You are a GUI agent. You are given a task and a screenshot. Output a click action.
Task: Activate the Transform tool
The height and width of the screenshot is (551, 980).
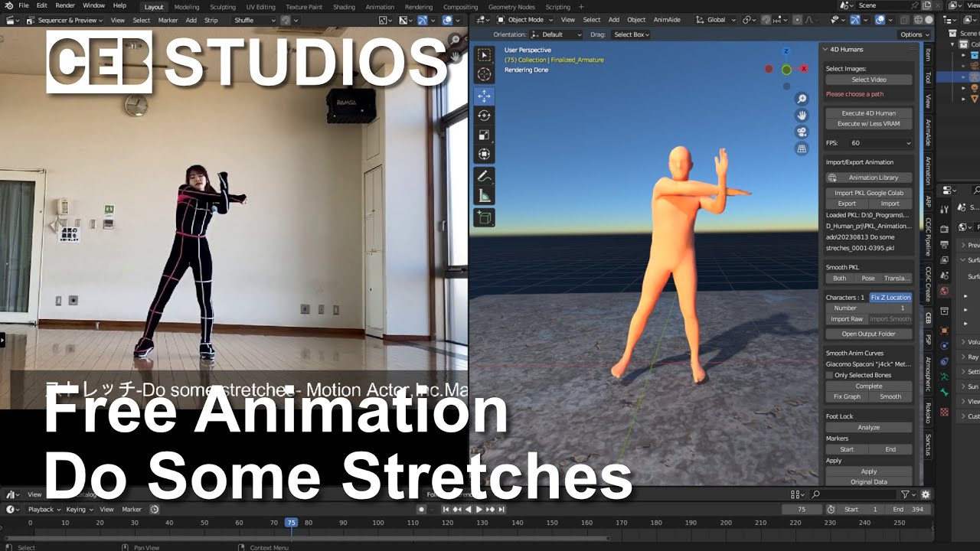tap(484, 154)
